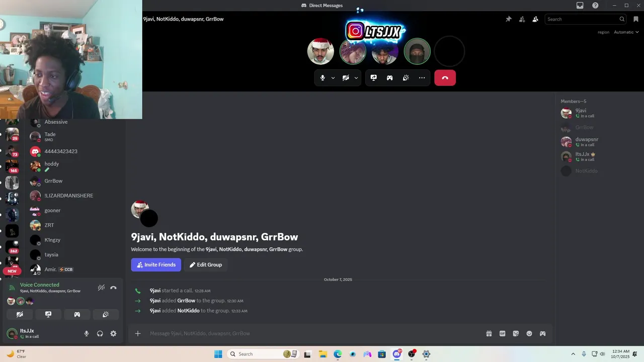Open DM with 44443423423

point(75,151)
